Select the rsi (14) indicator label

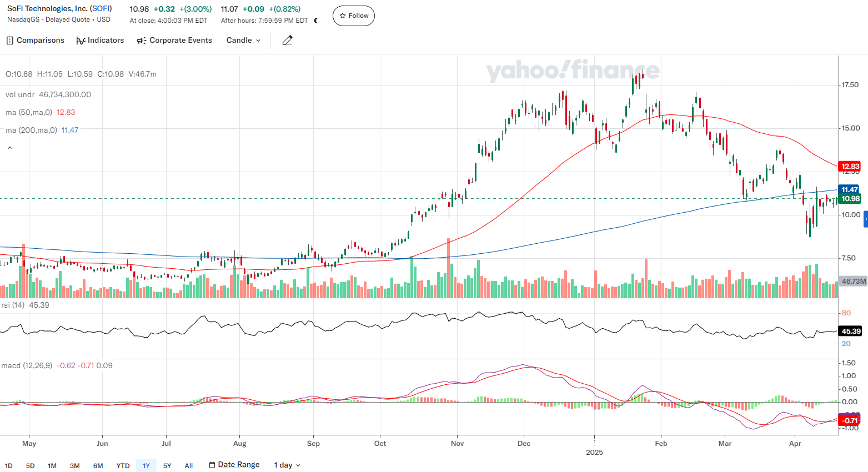13,305
